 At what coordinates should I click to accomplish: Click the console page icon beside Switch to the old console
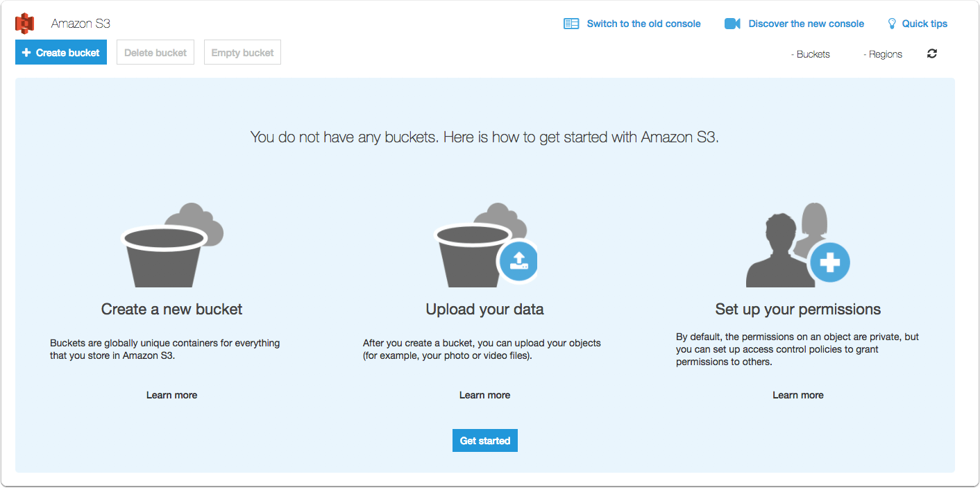point(571,23)
